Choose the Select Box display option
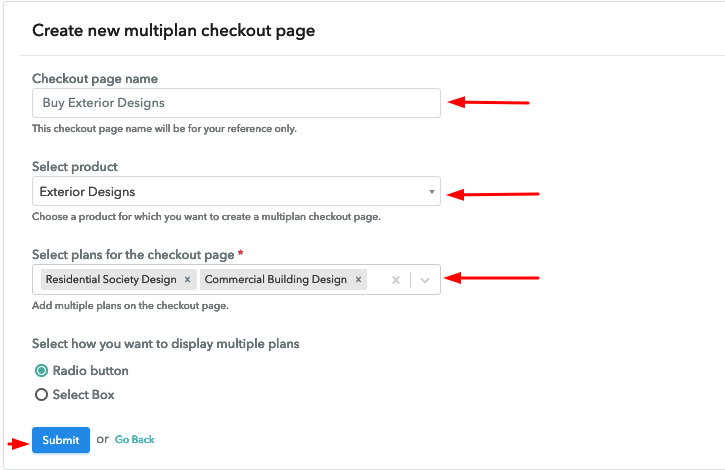The image size is (725, 470). [x=42, y=395]
